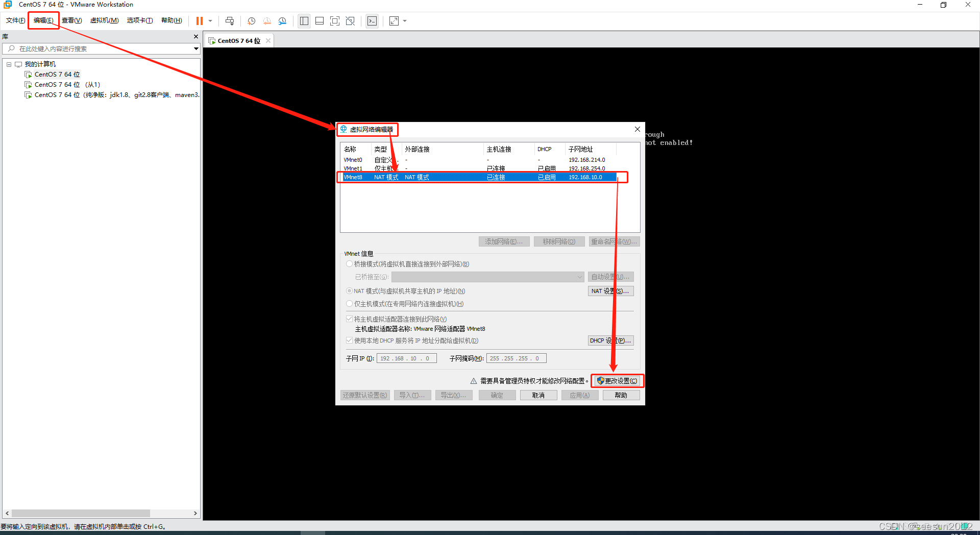Send Ctrl+Alt+Del to the virtual machine
This screenshot has width=980, height=535.
[x=230, y=21]
